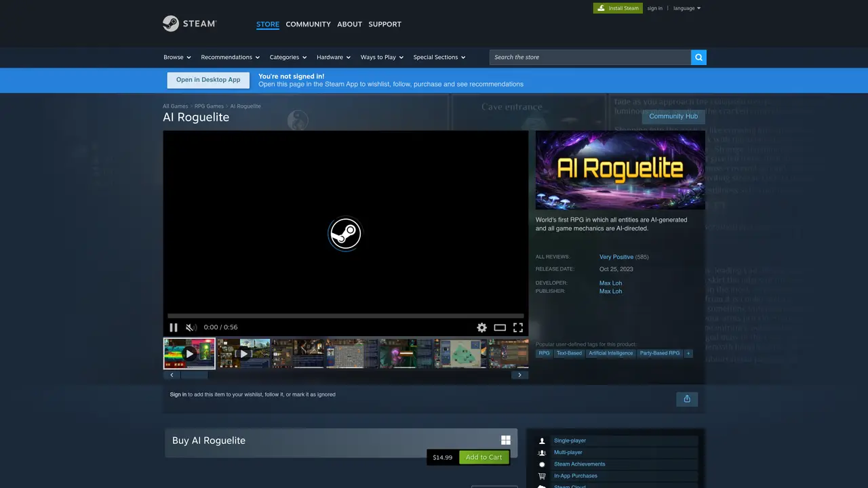Select the green island map thumbnail

(460, 354)
